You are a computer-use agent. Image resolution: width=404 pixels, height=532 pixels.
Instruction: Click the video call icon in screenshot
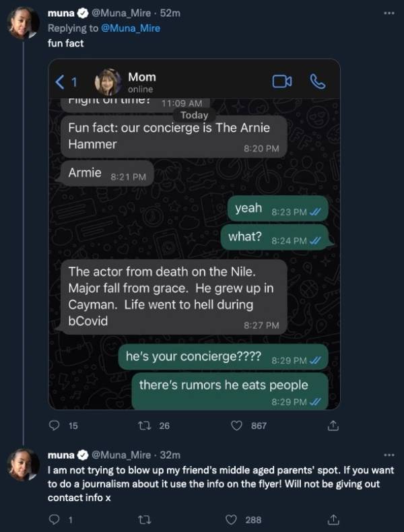281,81
